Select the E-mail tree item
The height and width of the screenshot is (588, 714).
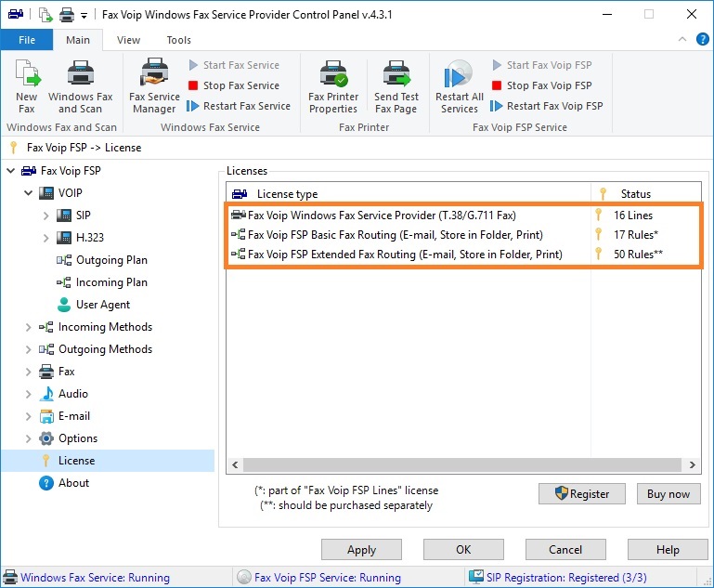(65, 416)
